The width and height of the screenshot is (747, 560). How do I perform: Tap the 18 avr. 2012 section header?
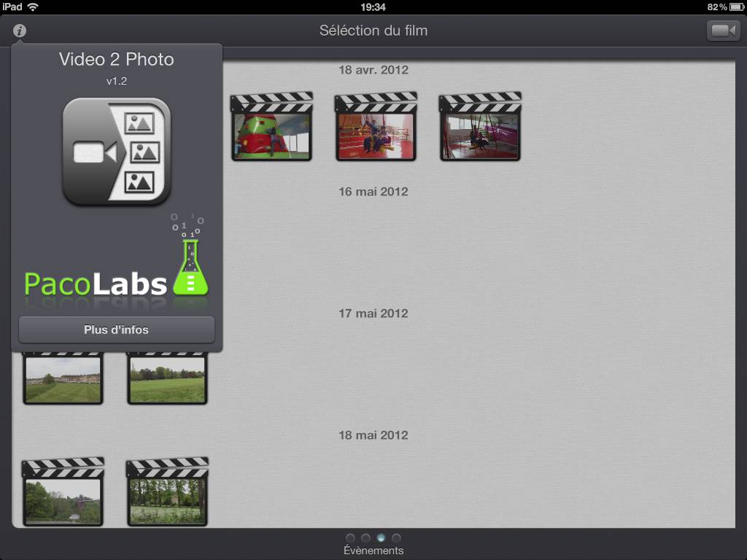373,70
